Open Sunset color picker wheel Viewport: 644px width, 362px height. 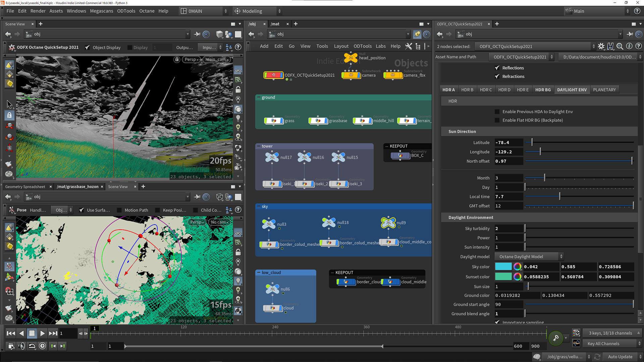point(518,277)
